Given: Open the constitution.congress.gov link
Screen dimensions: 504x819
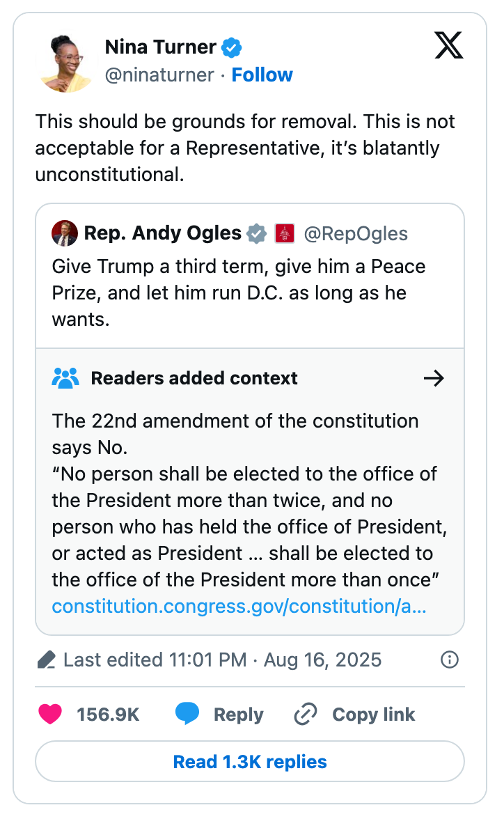Looking at the screenshot, I should pos(239,606).
